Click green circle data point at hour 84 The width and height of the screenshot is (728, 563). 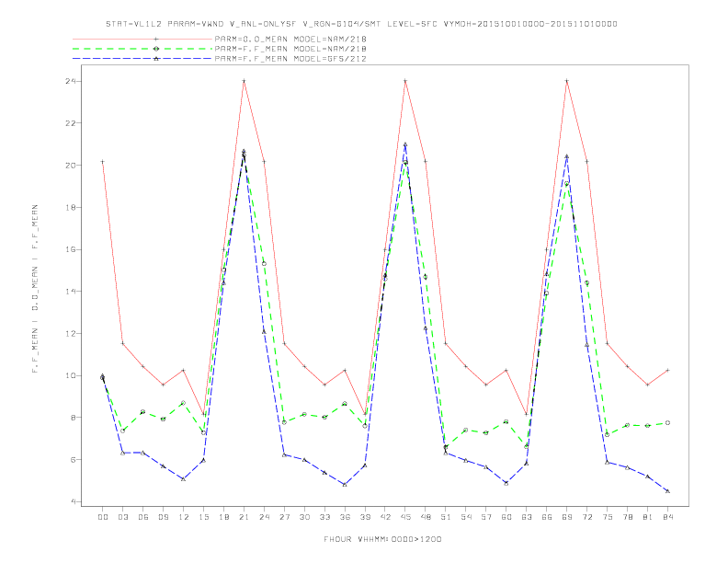(667, 423)
